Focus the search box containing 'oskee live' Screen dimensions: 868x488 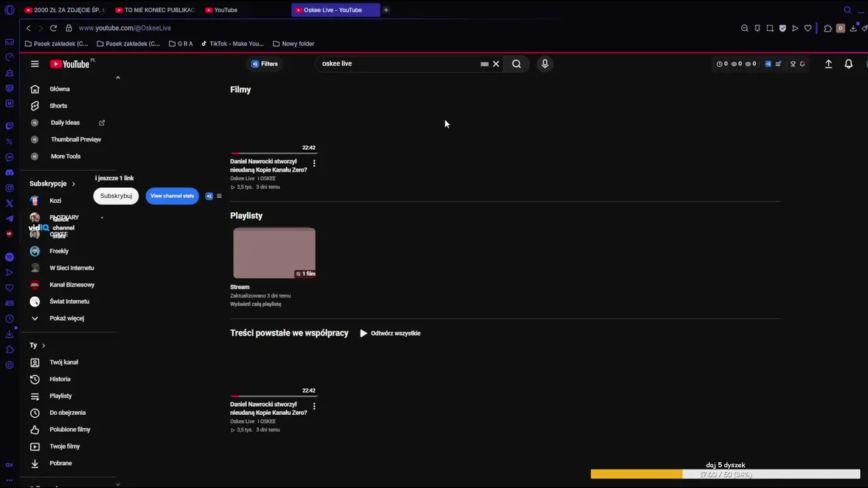tap(399, 64)
